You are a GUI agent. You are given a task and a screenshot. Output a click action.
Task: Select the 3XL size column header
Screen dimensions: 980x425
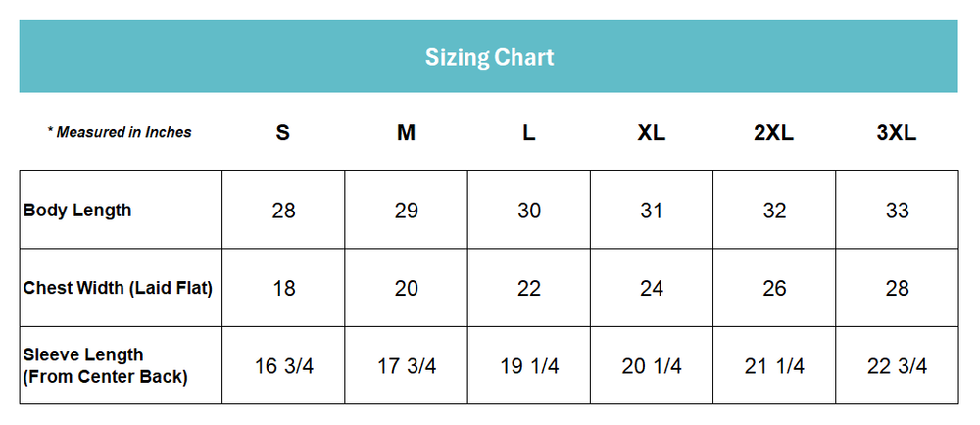tap(897, 133)
